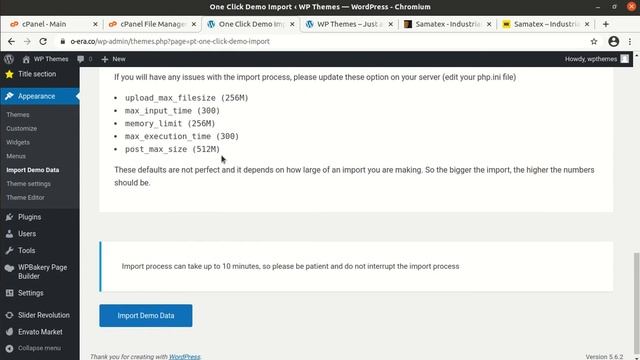Click the WP Themes site name link

(x=51, y=59)
